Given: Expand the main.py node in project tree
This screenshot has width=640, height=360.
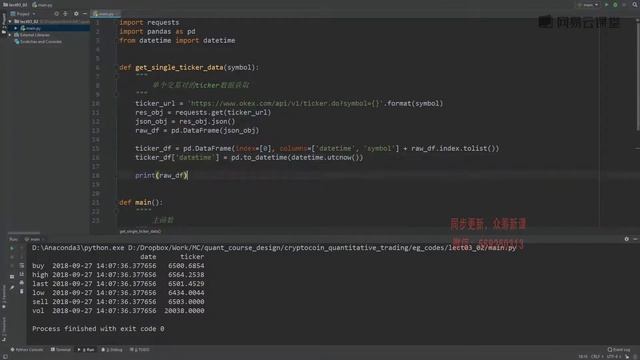Looking at the screenshot, I should [x=16, y=28].
